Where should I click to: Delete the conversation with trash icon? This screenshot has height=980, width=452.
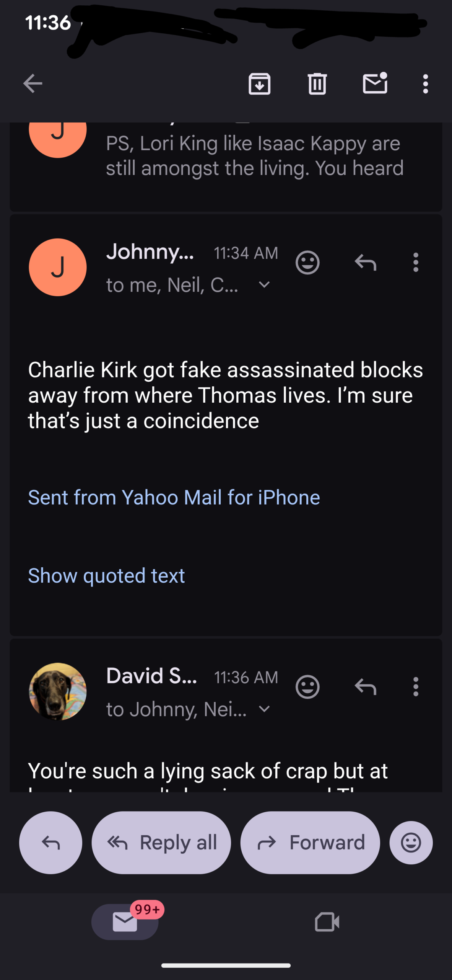317,83
